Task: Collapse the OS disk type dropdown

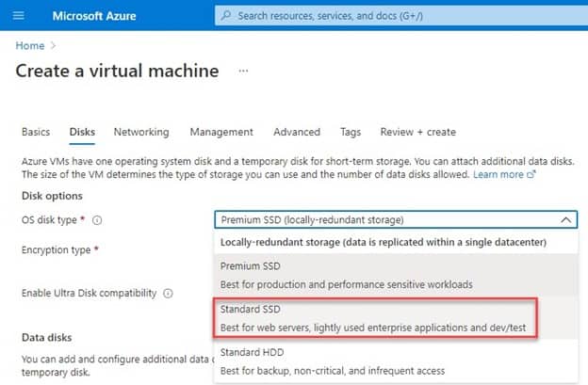Action: point(564,219)
